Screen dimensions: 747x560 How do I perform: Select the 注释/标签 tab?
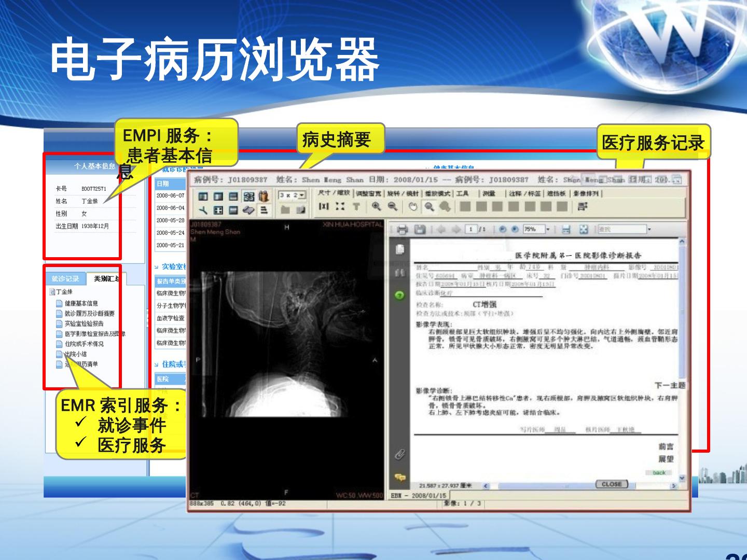(x=524, y=193)
